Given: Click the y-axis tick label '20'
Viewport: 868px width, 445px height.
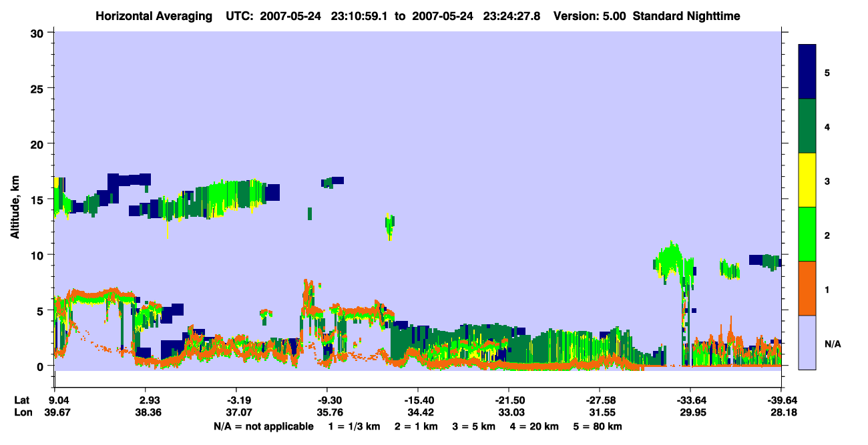Looking at the screenshot, I should click(39, 143).
